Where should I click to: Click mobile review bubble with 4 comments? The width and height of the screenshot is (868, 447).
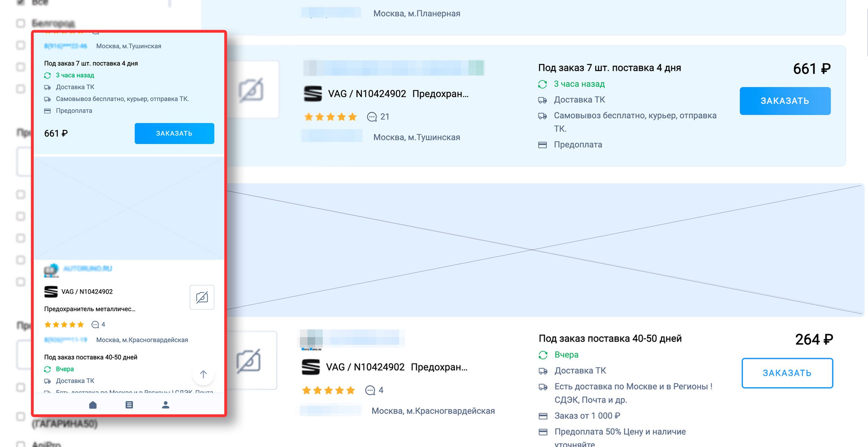coord(95,325)
